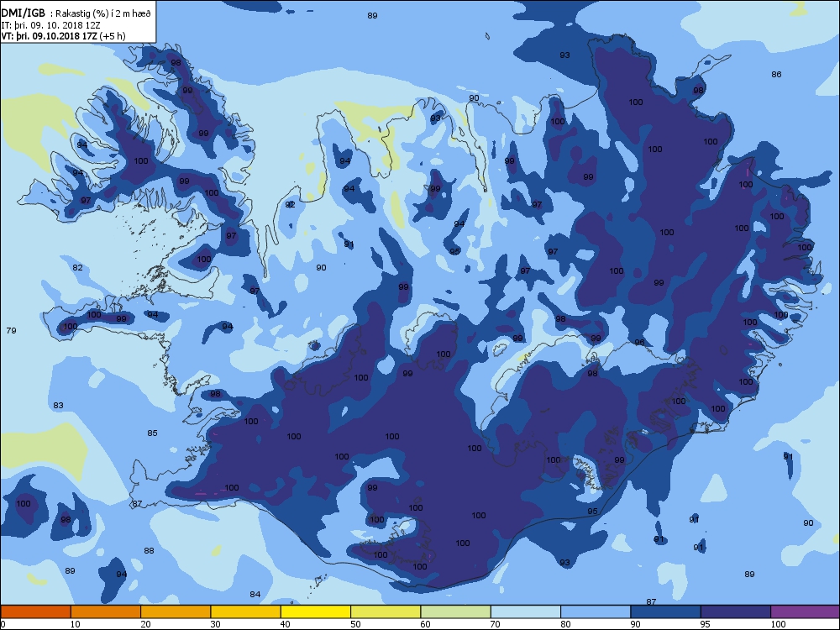Click the humidity value '96' on the map
The width and height of the screenshot is (840, 630).
(x=639, y=343)
